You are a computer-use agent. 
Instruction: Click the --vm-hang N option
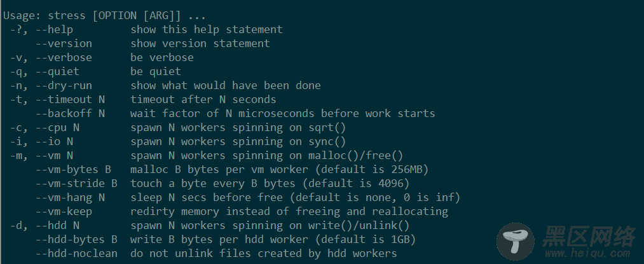tap(70, 197)
